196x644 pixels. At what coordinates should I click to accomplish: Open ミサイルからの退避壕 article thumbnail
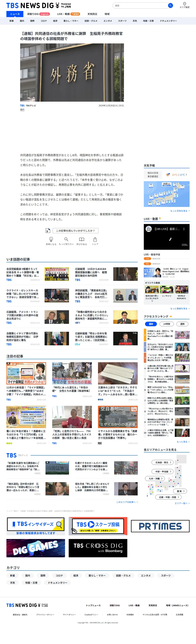point(118,417)
